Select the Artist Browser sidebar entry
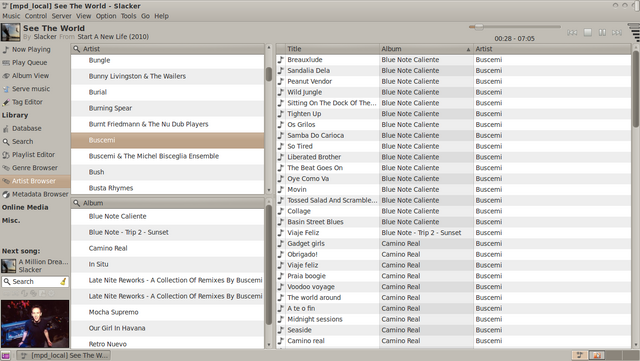This screenshot has width=640, height=361. coord(35,181)
